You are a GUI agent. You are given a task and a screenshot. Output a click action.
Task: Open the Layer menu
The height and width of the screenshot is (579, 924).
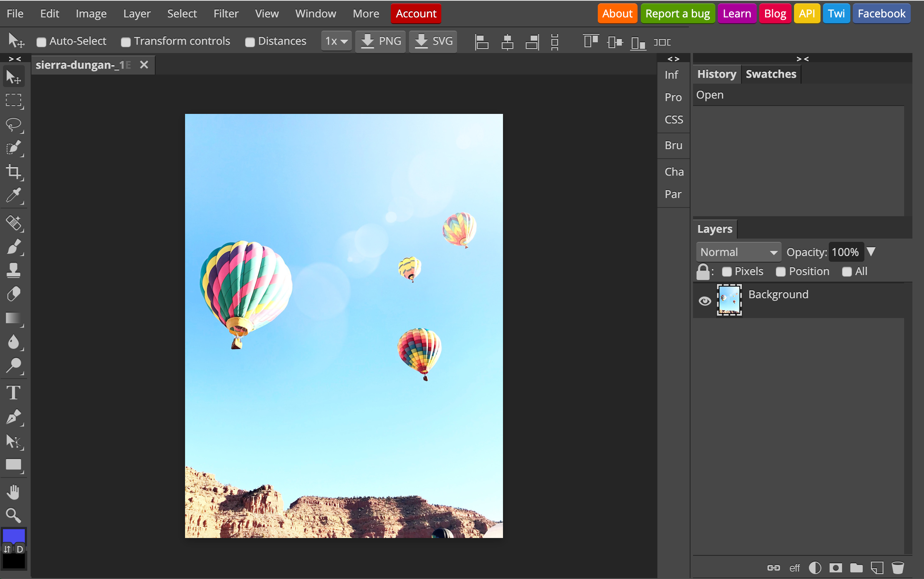pyautogui.click(x=137, y=14)
